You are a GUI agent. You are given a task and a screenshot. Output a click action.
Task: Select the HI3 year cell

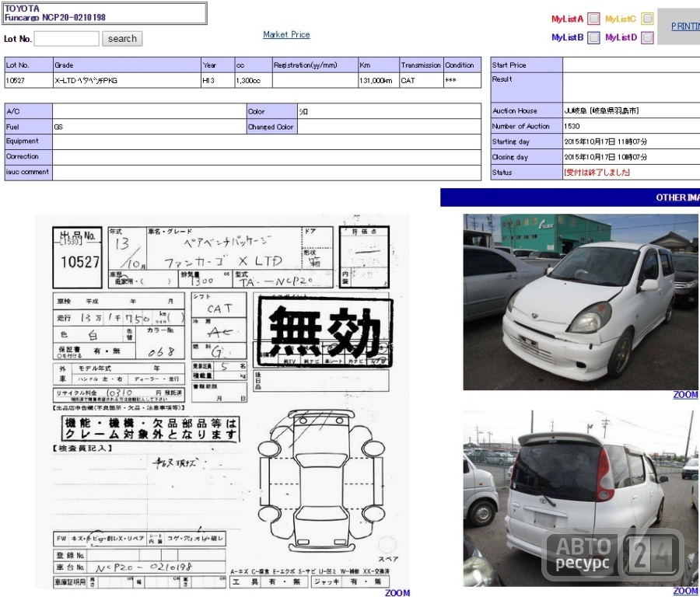(x=218, y=80)
